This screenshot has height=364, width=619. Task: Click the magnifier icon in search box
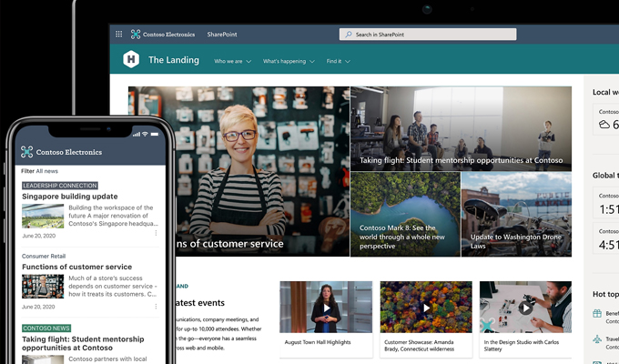pyautogui.click(x=349, y=35)
